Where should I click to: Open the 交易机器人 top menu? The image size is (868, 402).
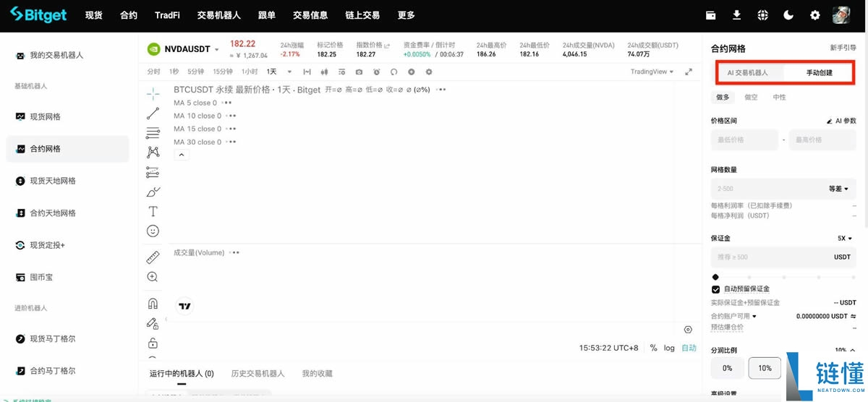pos(218,15)
